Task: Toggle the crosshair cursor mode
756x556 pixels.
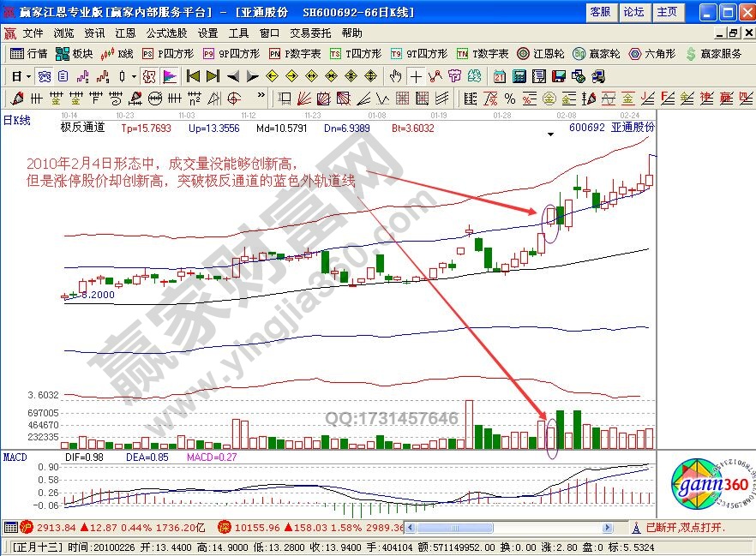Action: (x=416, y=75)
